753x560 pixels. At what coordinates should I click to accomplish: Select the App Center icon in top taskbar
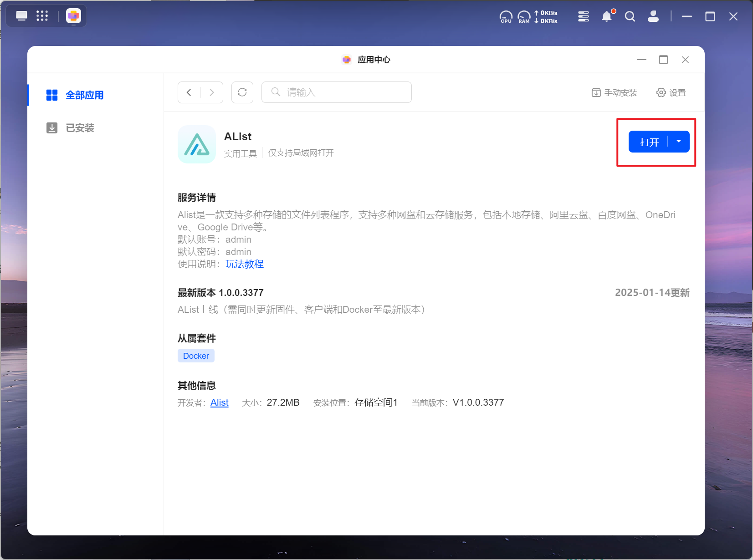click(73, 16)
